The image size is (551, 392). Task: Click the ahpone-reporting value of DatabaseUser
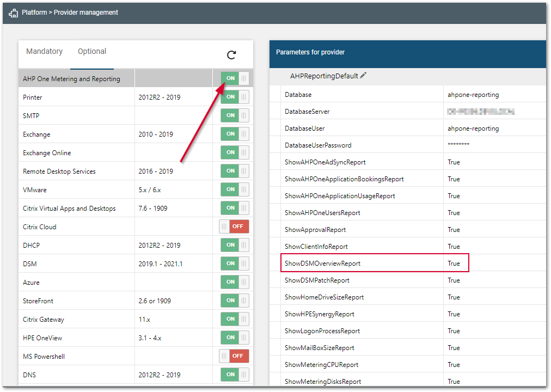pyautogui.click(x=473, y=128)
